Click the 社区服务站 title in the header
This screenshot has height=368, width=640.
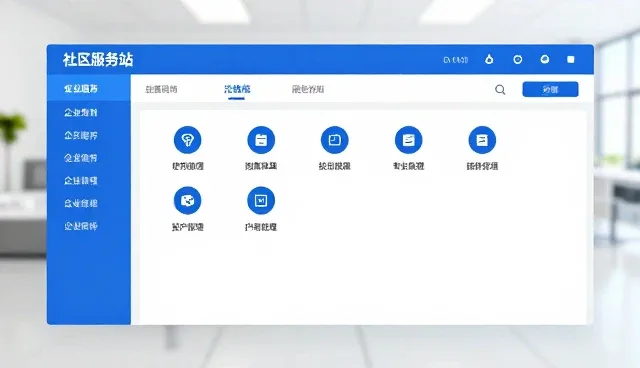(x=98, y=60)
